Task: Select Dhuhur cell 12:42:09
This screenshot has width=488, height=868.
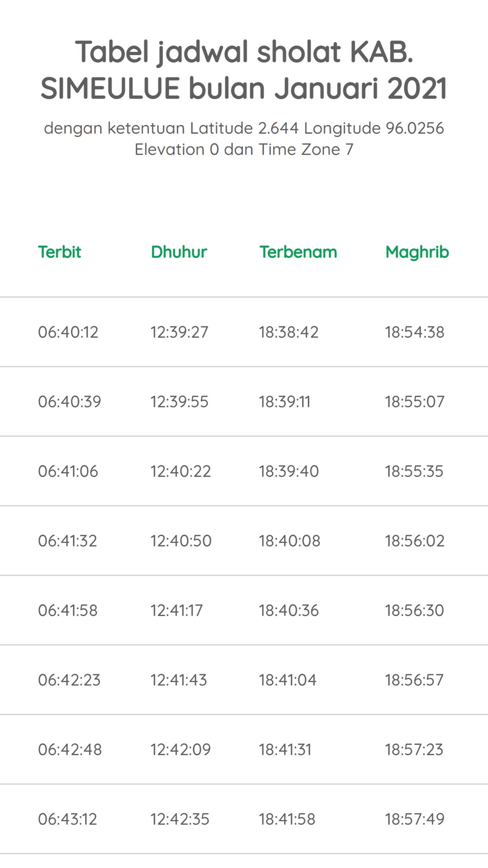Action: pyautogui.click(x=181, y=749)
